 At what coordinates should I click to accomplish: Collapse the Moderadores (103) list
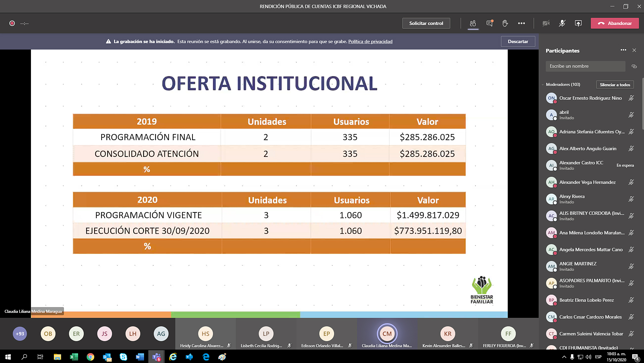coord(543,85)
